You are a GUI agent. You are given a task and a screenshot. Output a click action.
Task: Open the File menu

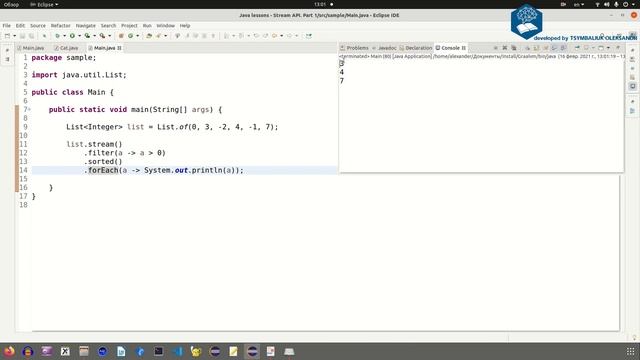click(7, 25)
